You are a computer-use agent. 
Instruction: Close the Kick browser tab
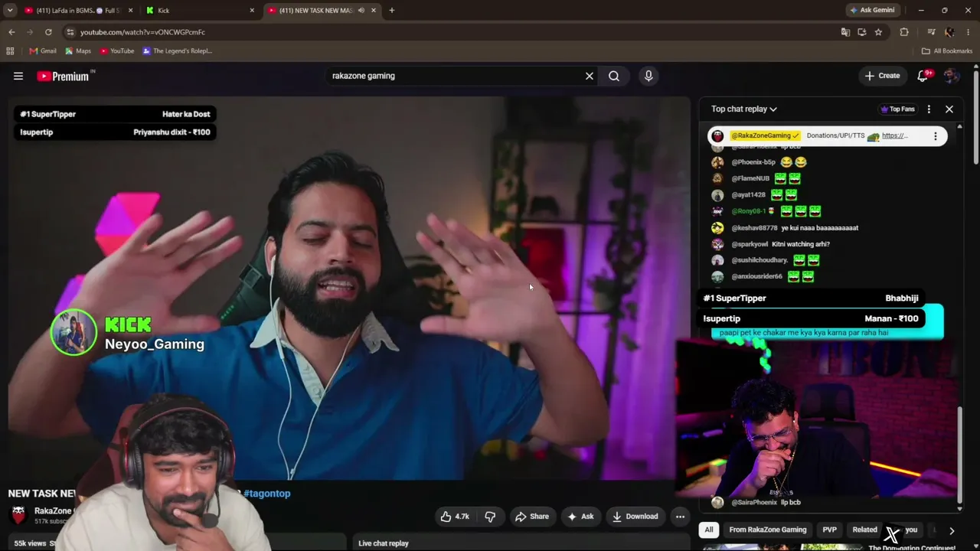252,11
